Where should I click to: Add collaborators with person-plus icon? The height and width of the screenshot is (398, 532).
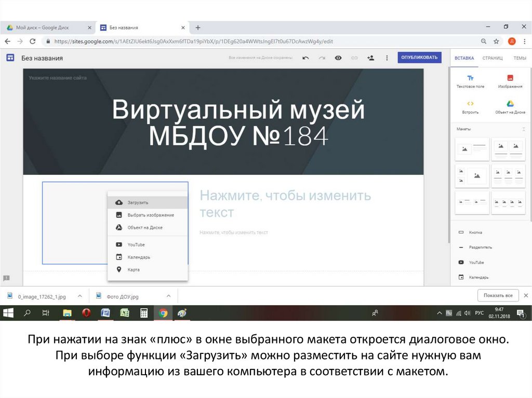(x=370, y=58)
